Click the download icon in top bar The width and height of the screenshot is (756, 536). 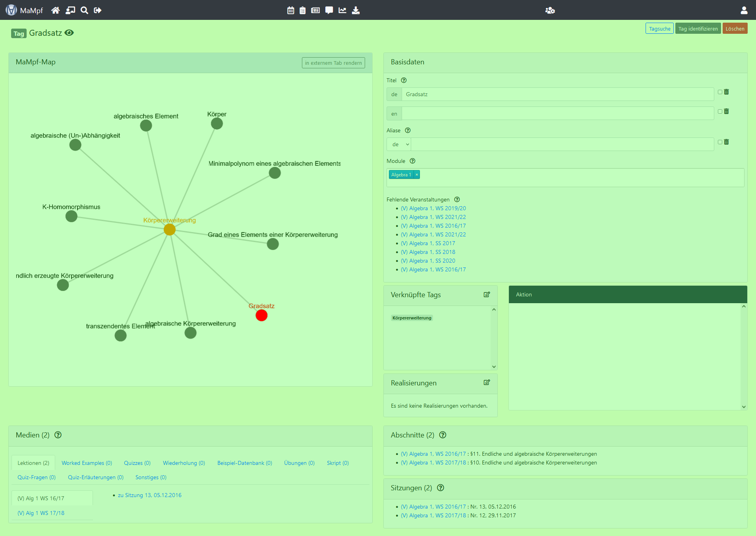pyautogui.click(x=356, y=10)
